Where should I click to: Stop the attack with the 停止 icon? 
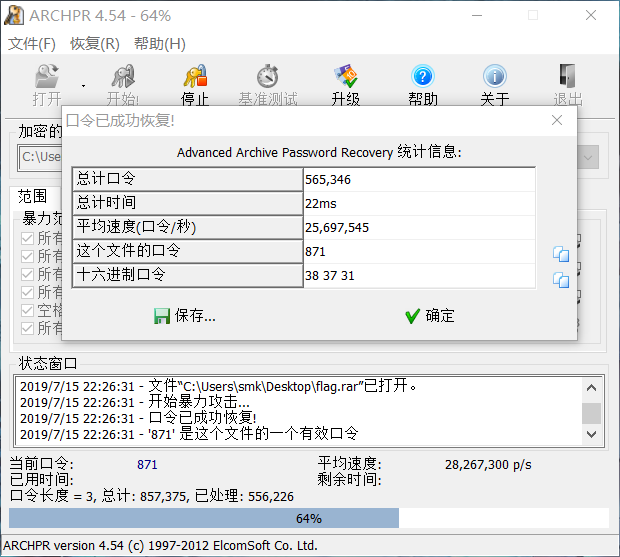(195, 76)
